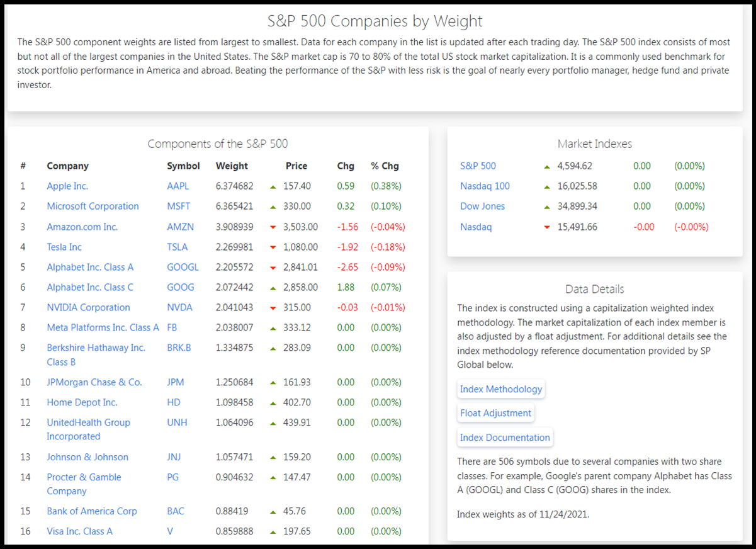Click the Index Documentation button
Viewport: 756px width, 549px height.
coord(505,438)
